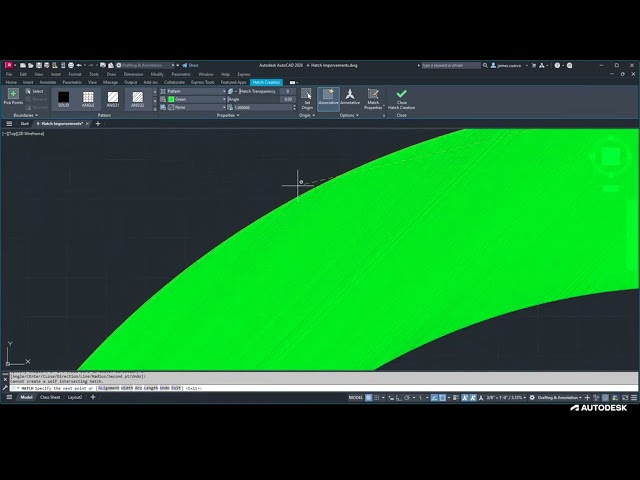Open the hatch type Pattern dropdown

[x=196, y=91]
